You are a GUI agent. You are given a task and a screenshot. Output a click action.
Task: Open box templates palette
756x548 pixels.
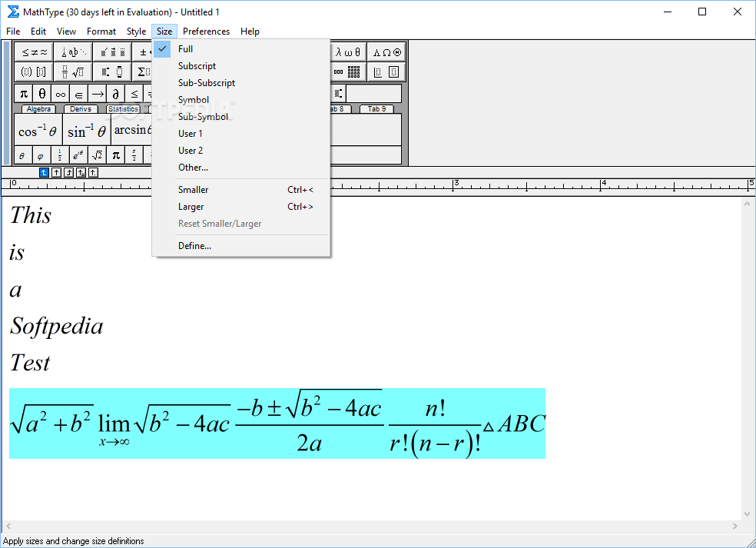386,72
